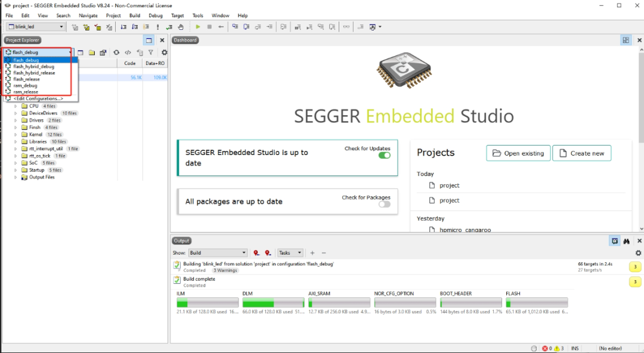
Task: Click the Open existing button
Action: point(518,153)
